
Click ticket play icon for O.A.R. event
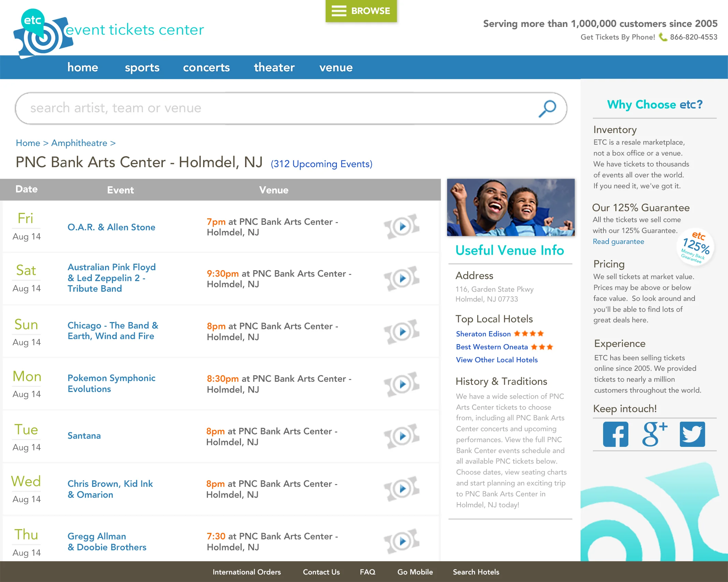click(x=402, y=226)
